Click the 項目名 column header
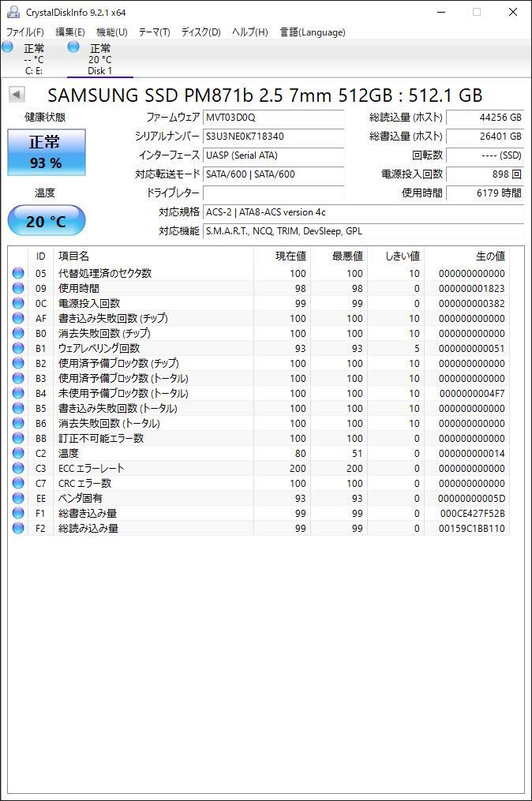This screenshot has width=532, height=801. point(153,256)
